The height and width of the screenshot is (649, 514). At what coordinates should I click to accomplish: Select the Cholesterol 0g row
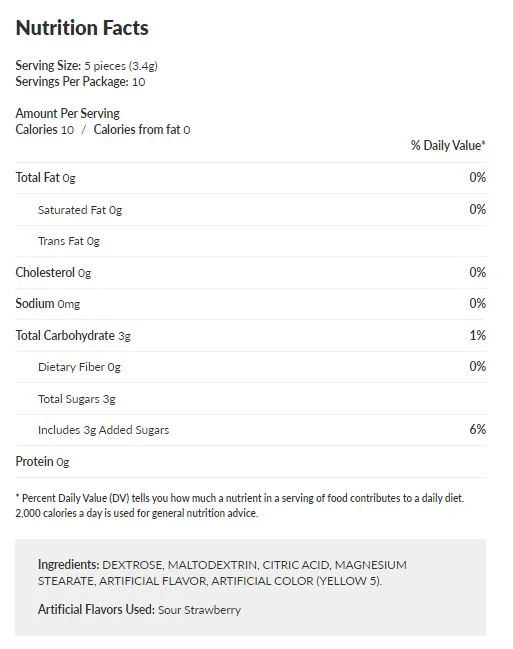[251, 272]
